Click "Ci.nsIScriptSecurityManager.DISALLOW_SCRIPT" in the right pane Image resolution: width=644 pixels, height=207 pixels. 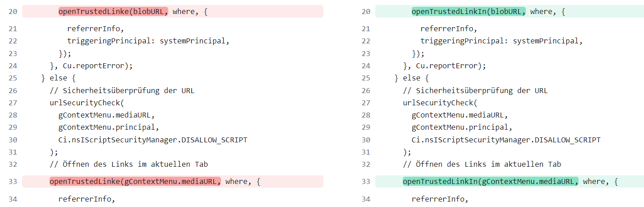pos(506,140)
